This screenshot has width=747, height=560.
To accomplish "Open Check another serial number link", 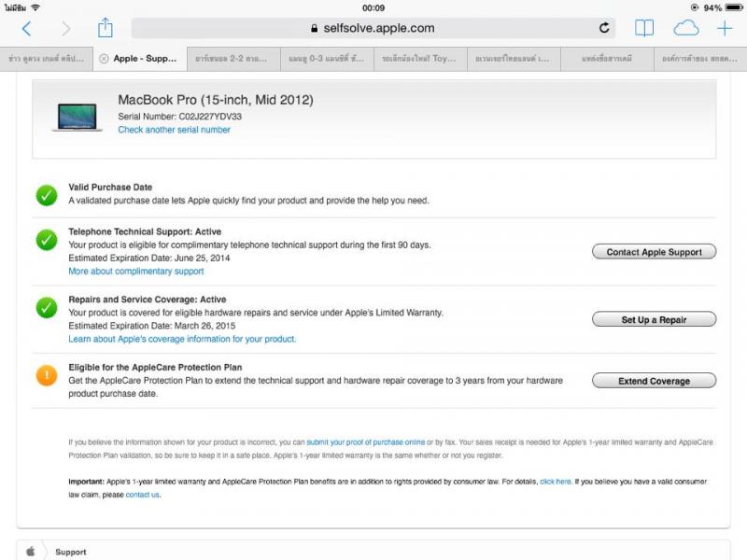I will pos(174,130).
